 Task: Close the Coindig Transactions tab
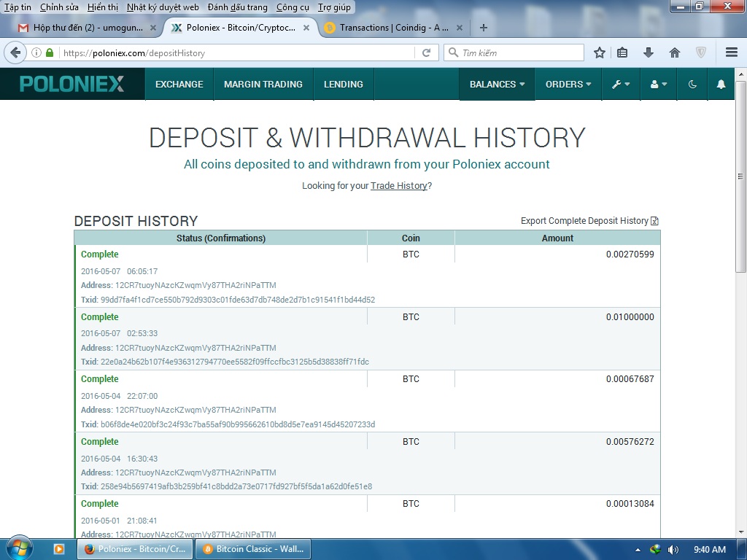click(460, 28)
